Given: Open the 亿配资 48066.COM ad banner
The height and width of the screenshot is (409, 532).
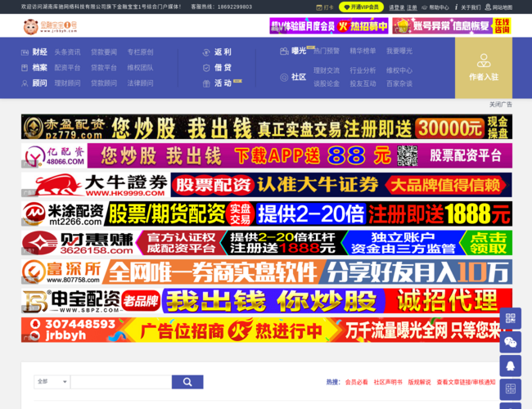Looking at the screenshot, I should 267,155.
